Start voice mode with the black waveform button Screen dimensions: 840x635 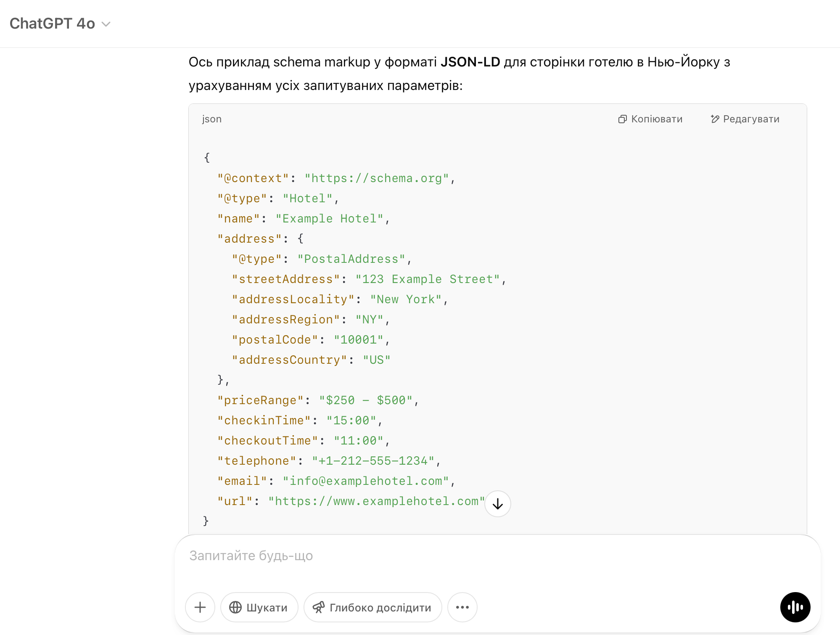click(x=795, y=607)
